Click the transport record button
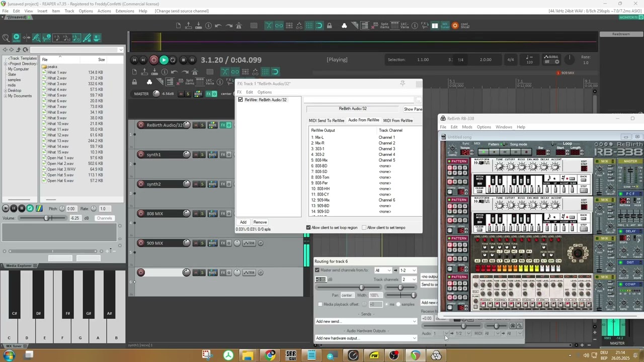Screen dimensions: 644x362 (x=154, y=60)
